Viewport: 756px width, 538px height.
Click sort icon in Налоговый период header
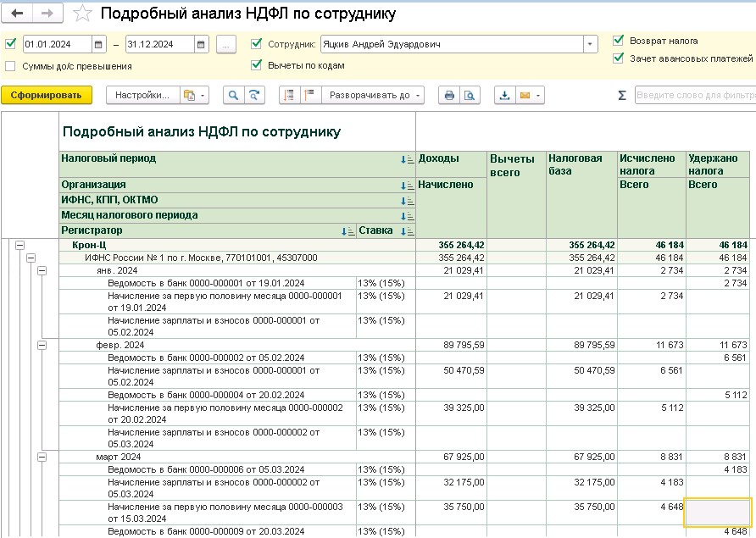pyautogui.click(x=407, y=159)
